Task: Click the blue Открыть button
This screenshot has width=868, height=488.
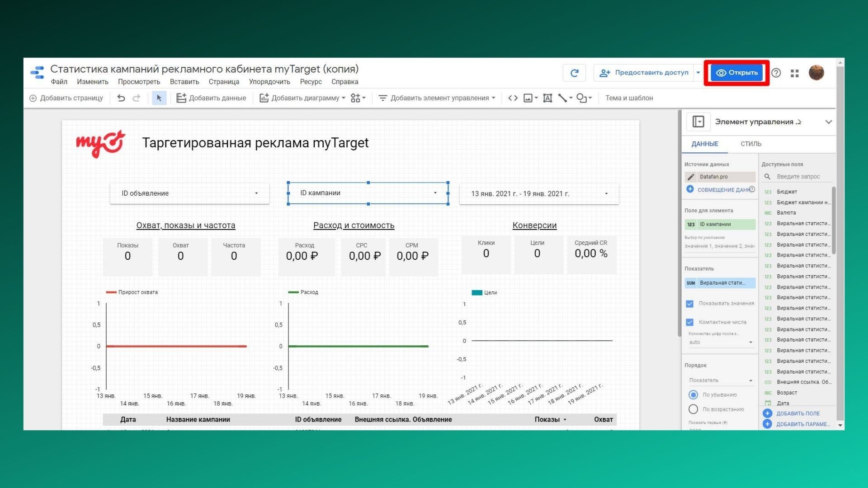Action: tap(736, 73)
